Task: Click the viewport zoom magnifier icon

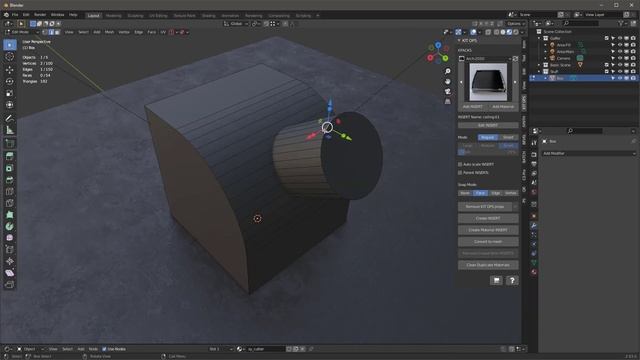Action: pyautogui.click(x=448, y=71)
